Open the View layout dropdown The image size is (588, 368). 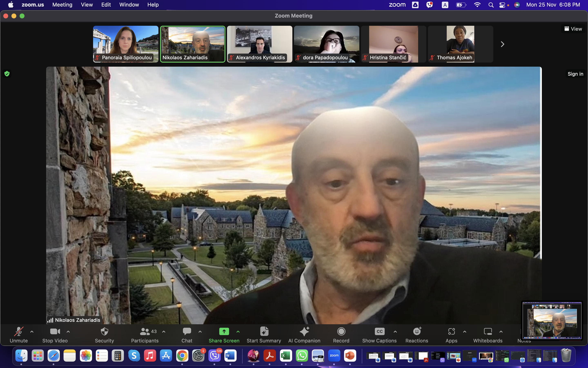(x=573, y=29)
